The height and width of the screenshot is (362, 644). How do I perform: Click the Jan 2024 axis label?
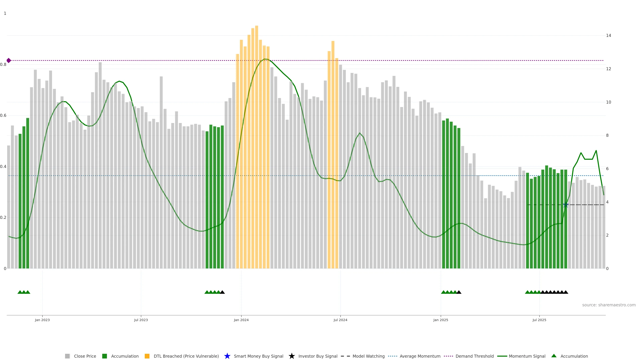point(241,320)
